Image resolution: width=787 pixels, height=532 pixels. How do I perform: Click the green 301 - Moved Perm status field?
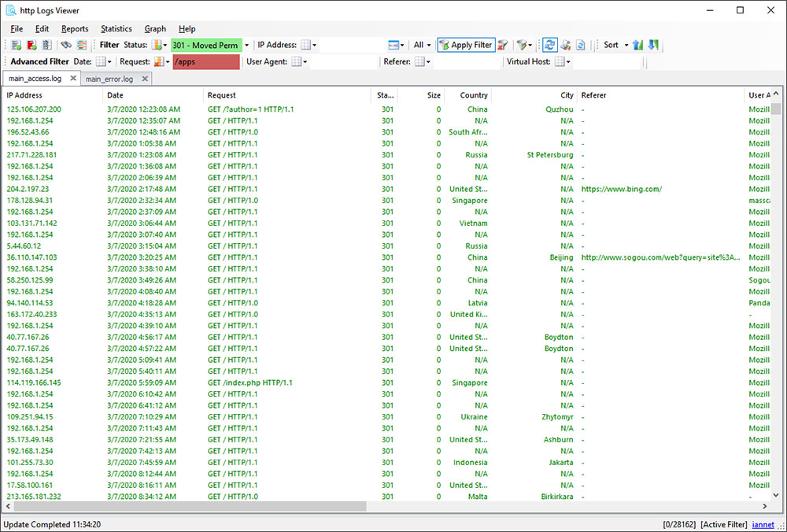click(206, 45)
